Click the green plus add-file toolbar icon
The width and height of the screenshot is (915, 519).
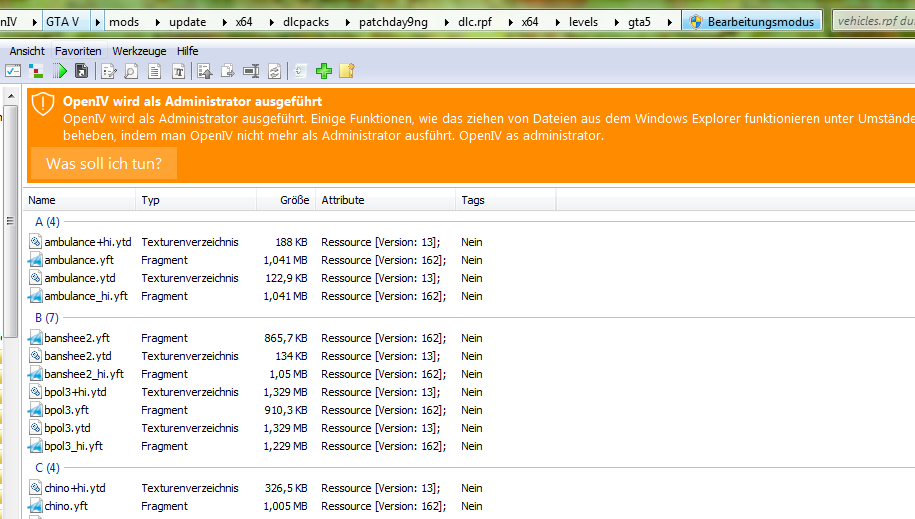(324, 71)
